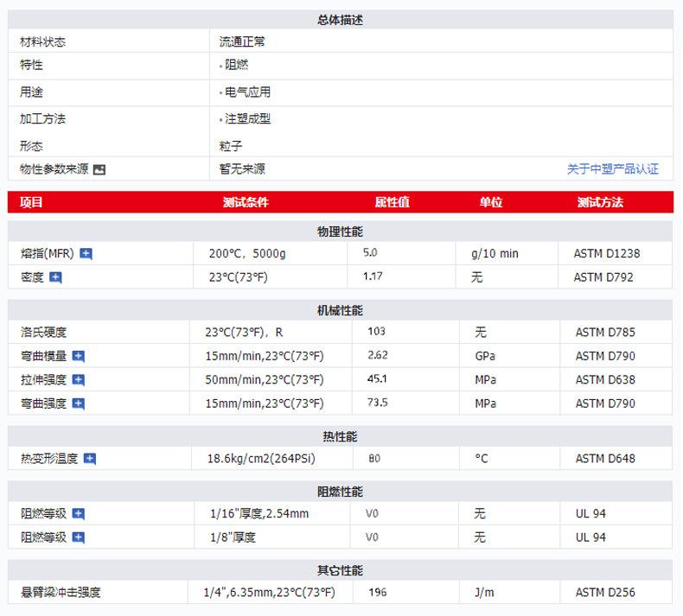Open the 关于中塑产品认证 link
This screenshot has height=616, width=683.
click(612, 169)
